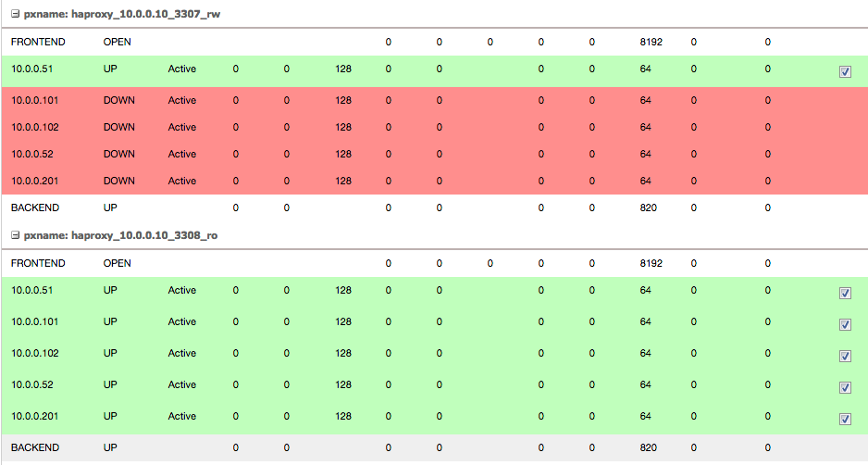Collapse the haproxy_10.0.0.10_3307_rw group
Viewport: 868px width, 465px height.
16,14
